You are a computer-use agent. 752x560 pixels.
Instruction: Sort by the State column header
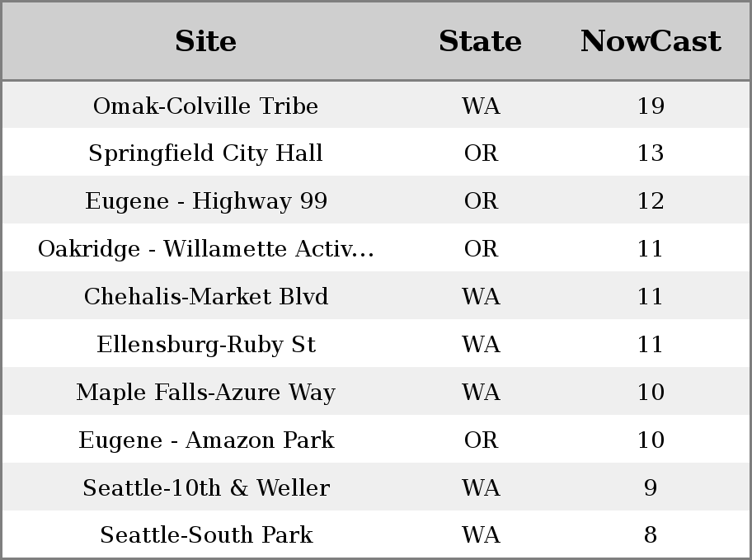[x=480, y=41]
